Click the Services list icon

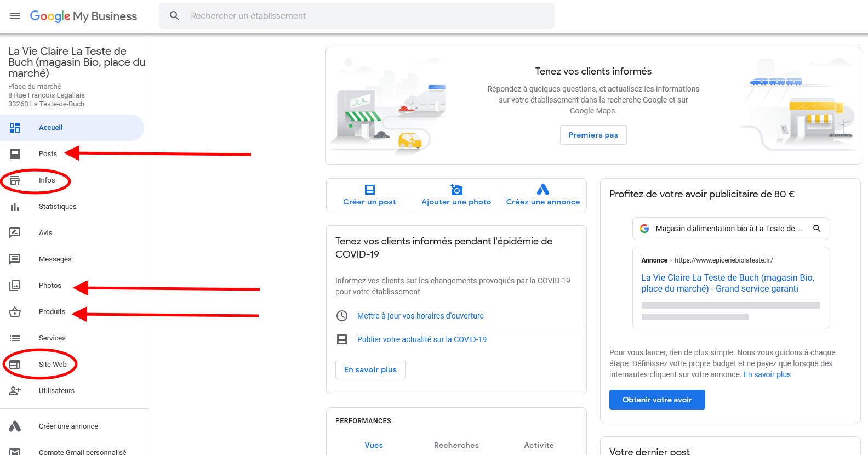15,338
